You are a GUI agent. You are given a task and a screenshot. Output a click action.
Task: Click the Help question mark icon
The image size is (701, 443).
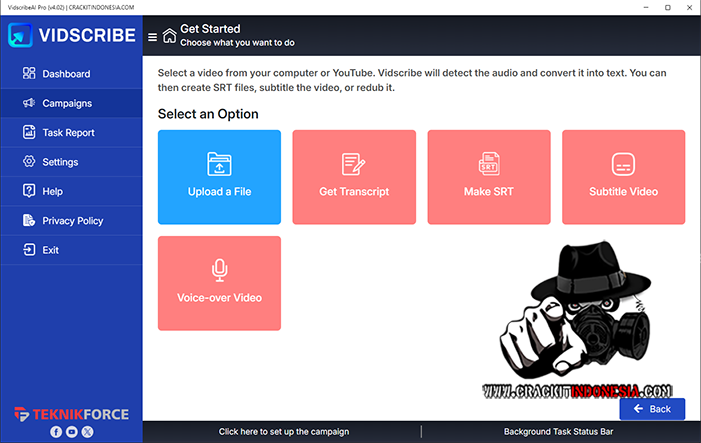click(x=29, y=191)
